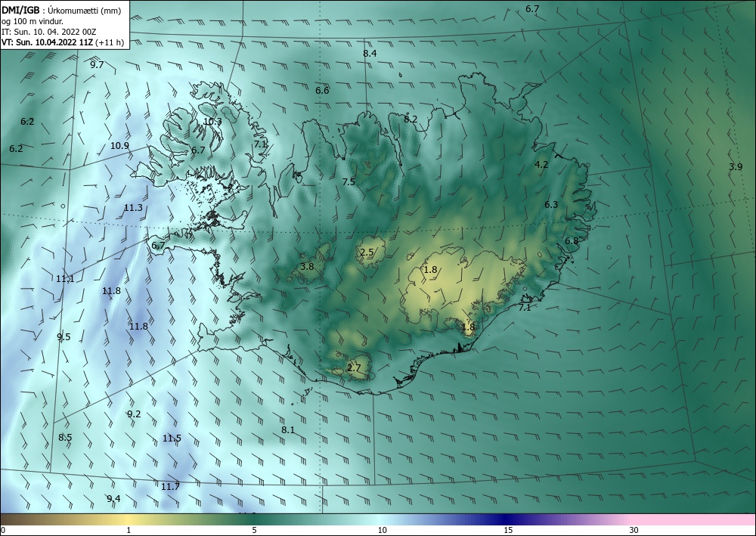
Task: Click the 9.5 value in southwest ocean
Action: click(x=64, y=337)
